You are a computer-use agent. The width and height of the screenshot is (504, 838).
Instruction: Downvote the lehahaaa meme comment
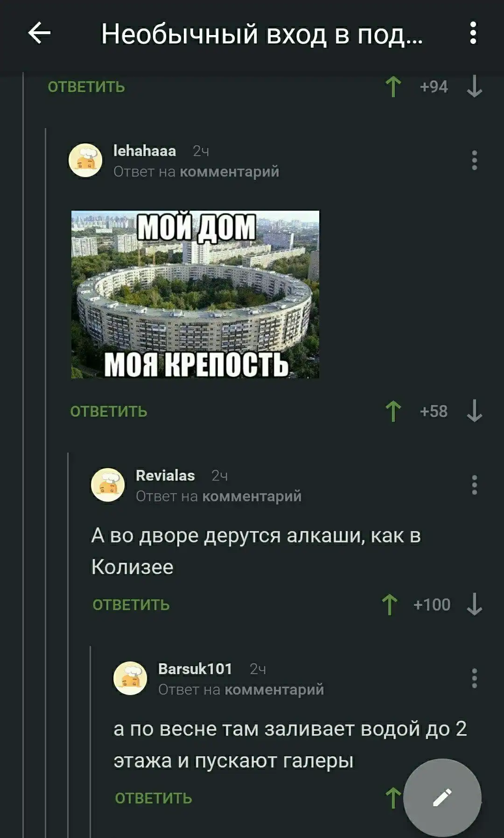[x=474, y=411]
